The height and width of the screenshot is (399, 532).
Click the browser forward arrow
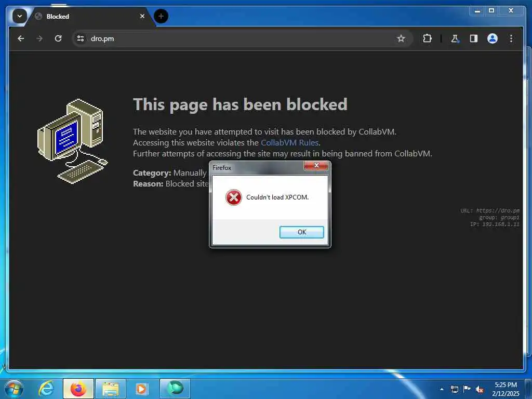click(x=39, y=38)
